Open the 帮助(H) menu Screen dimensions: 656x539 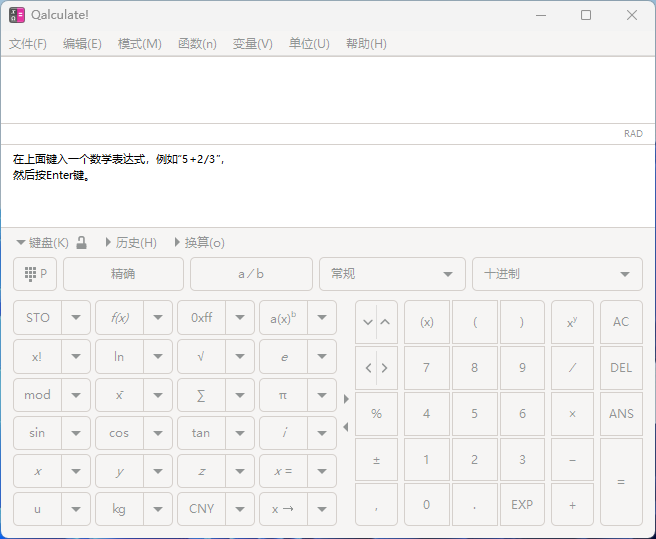tap(366, 44)
